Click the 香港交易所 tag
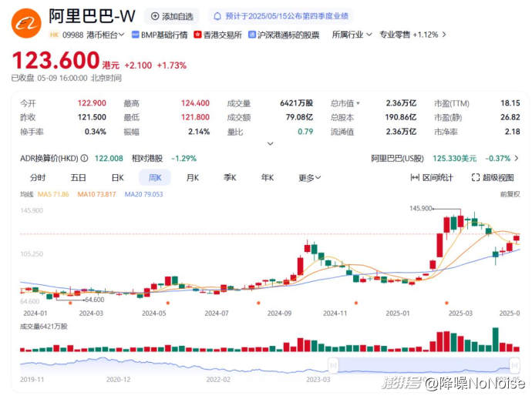Viewport: 532px width, 399px height. (218, 35)
